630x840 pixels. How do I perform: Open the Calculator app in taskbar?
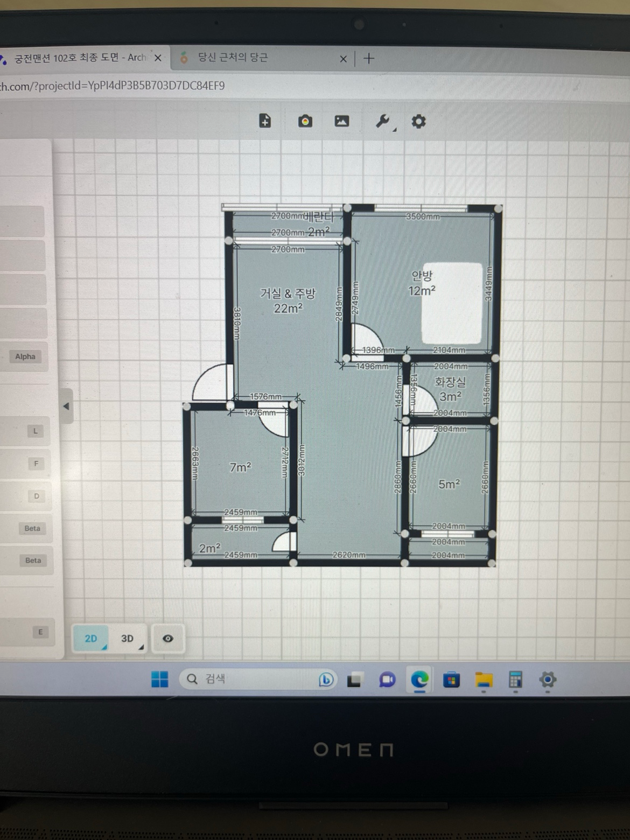pyautogui.click(x=515, y=680)
